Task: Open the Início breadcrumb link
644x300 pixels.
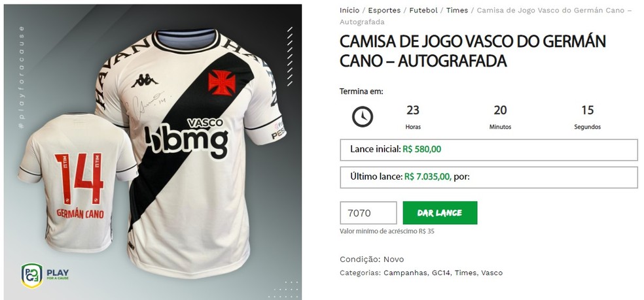Action: point(349,10)
